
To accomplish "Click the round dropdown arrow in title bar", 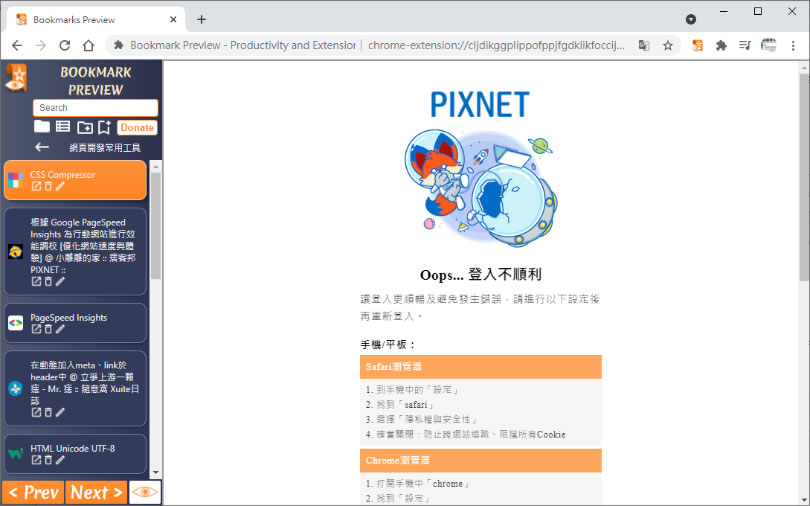I will 691,20.
